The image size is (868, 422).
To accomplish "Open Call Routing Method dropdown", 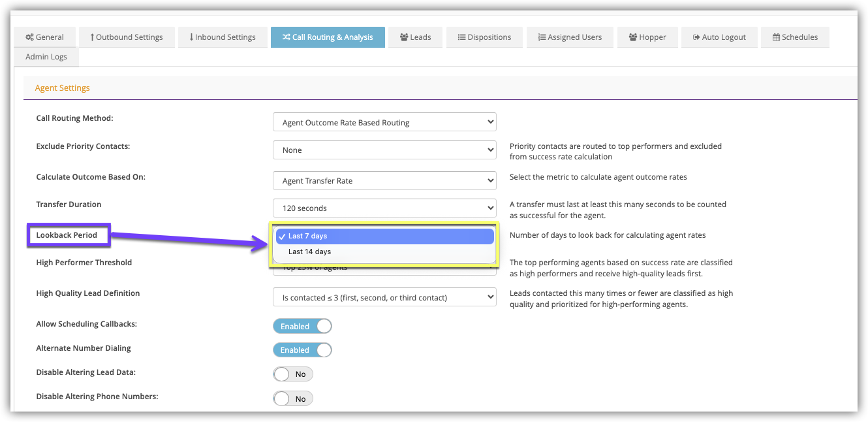I will click(384, 122).
